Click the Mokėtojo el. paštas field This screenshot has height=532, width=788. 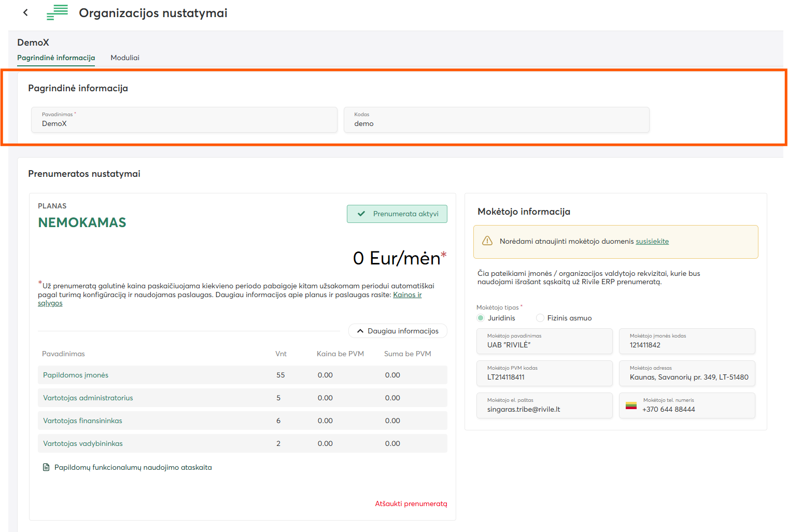click(544, 405)
